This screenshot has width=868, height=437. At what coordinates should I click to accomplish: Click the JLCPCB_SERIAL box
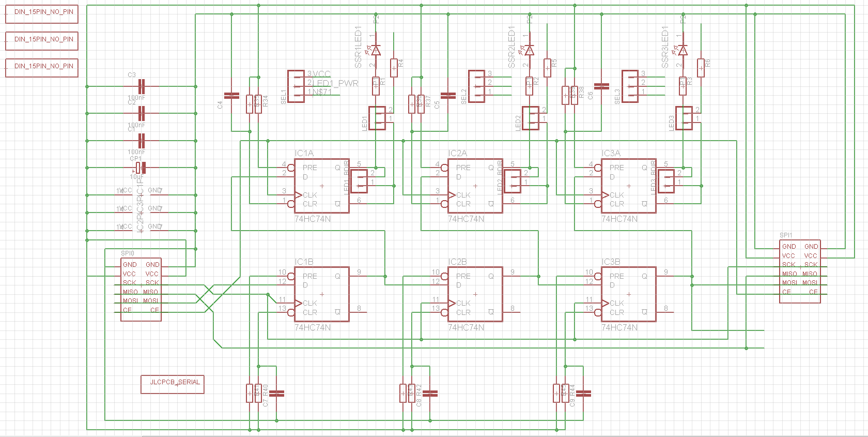click(x=173, y=384)
